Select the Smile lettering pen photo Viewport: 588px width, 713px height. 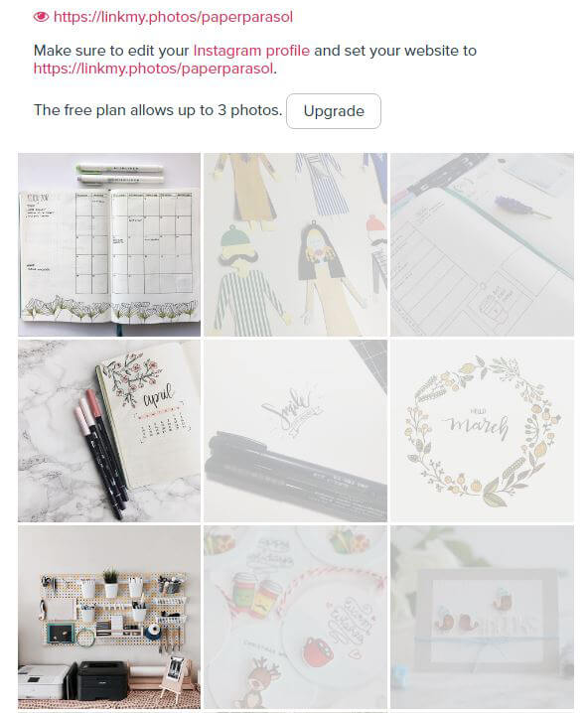pos(296,431)
